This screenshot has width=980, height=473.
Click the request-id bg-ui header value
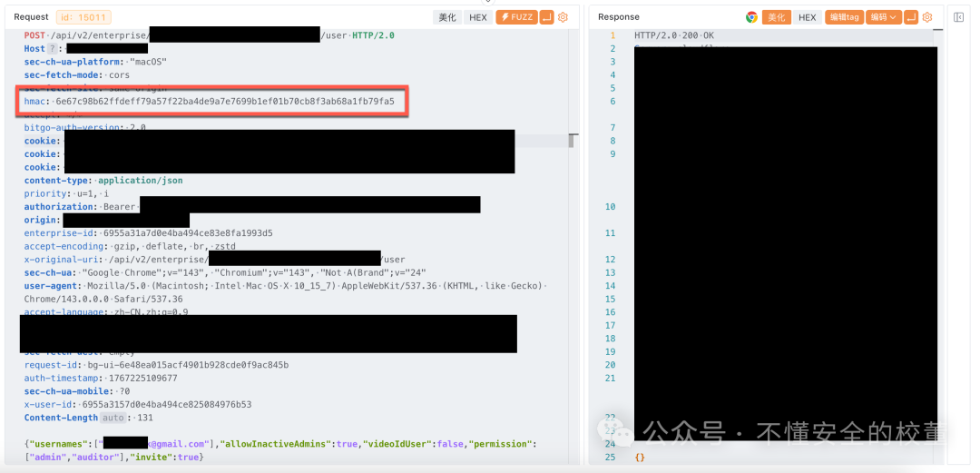[x=187, y=365]
